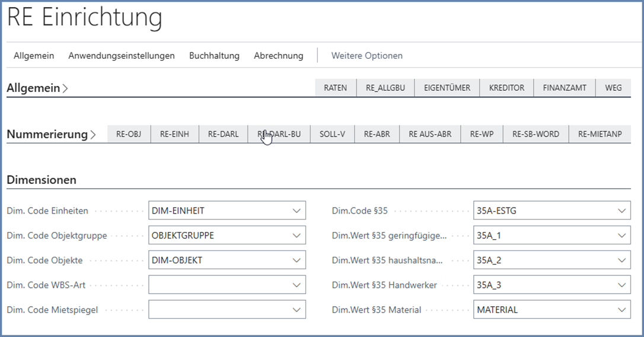Open the Allgemein menu tab

pyautogui.click(x=34, y=55)
